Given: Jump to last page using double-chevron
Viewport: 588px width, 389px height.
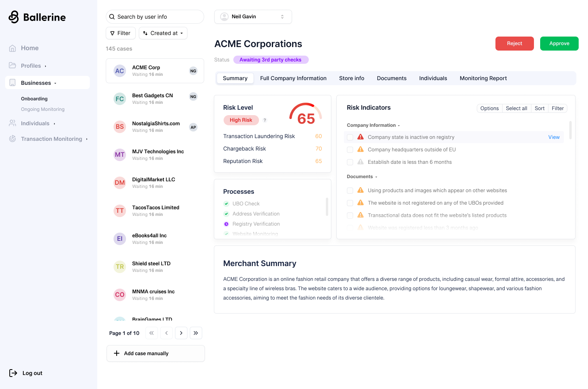Looking at the screenshot, I should (x=196, y=333).
